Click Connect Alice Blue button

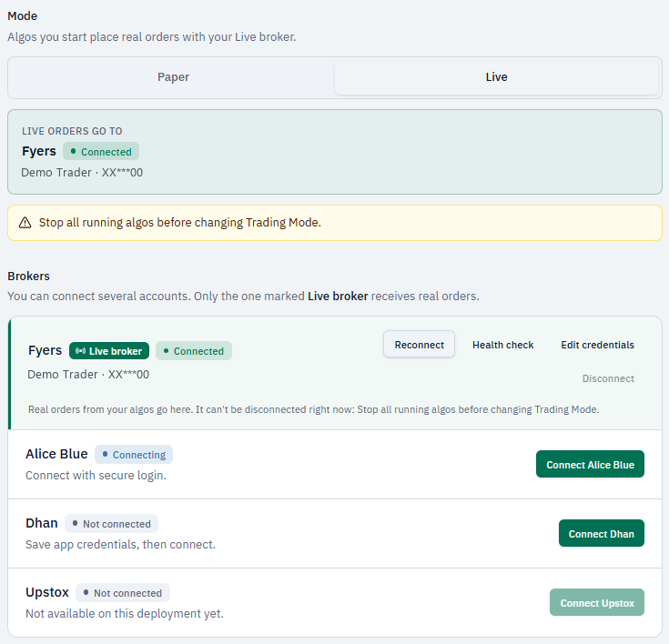click(590, 464)
